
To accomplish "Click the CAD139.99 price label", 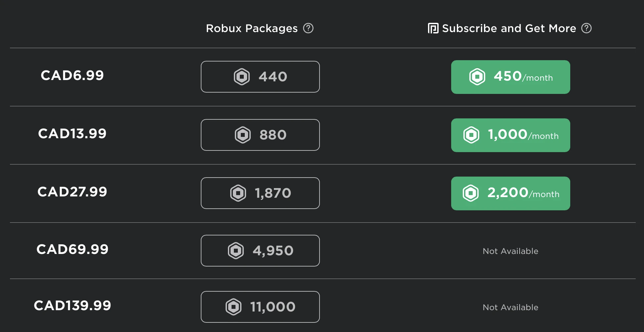I will (x=73, y=306).
